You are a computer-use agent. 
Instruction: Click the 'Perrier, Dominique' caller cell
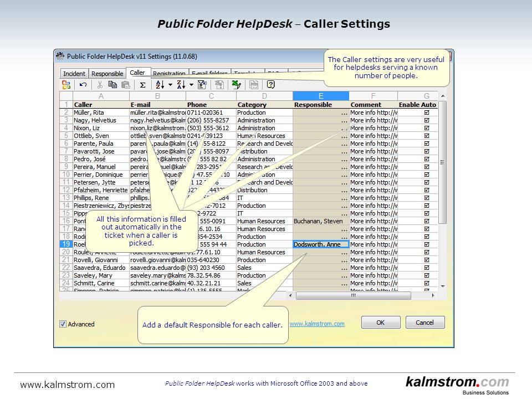(101, 175)
